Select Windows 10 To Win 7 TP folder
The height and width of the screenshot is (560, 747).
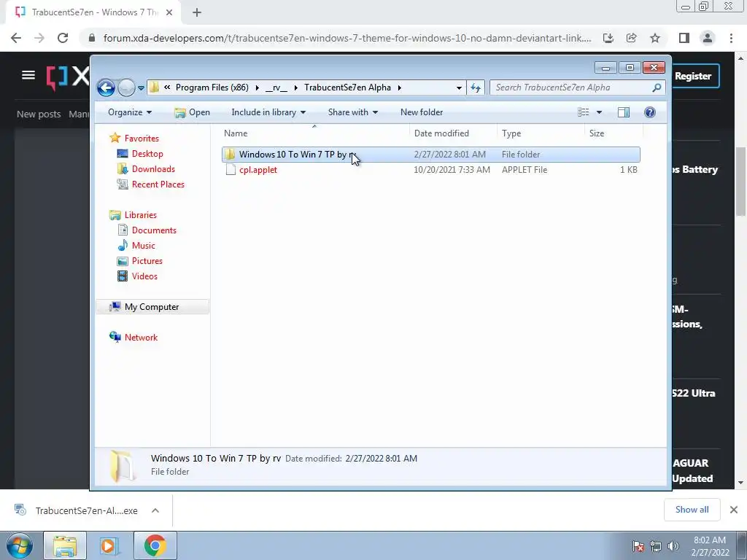coord(430,155)
